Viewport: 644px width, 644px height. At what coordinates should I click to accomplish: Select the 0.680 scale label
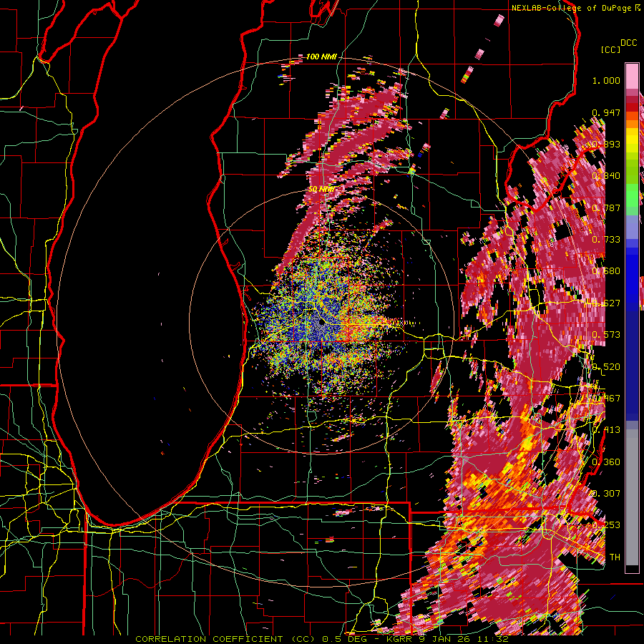pos(606,271)
